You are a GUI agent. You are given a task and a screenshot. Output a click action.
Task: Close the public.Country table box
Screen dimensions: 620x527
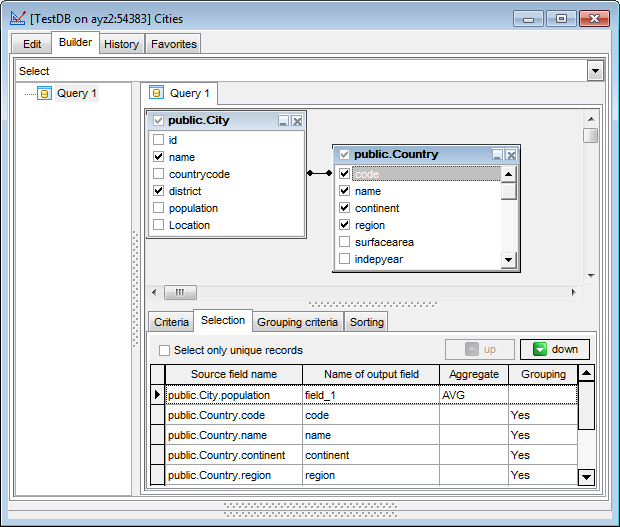coord(511,155)
